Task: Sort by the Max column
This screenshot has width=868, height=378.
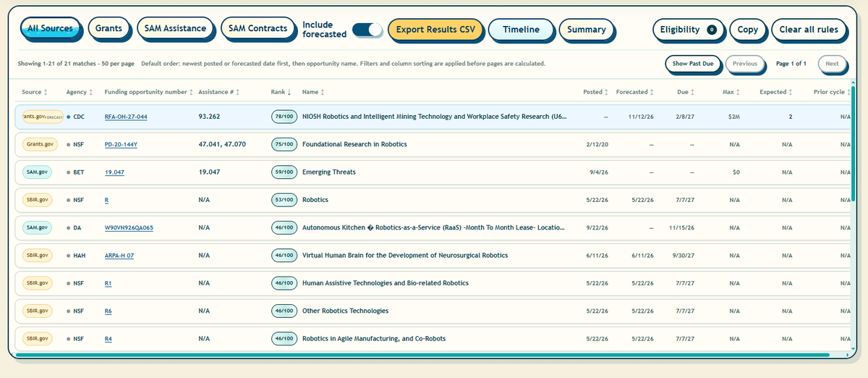Action: pos(732,92)
